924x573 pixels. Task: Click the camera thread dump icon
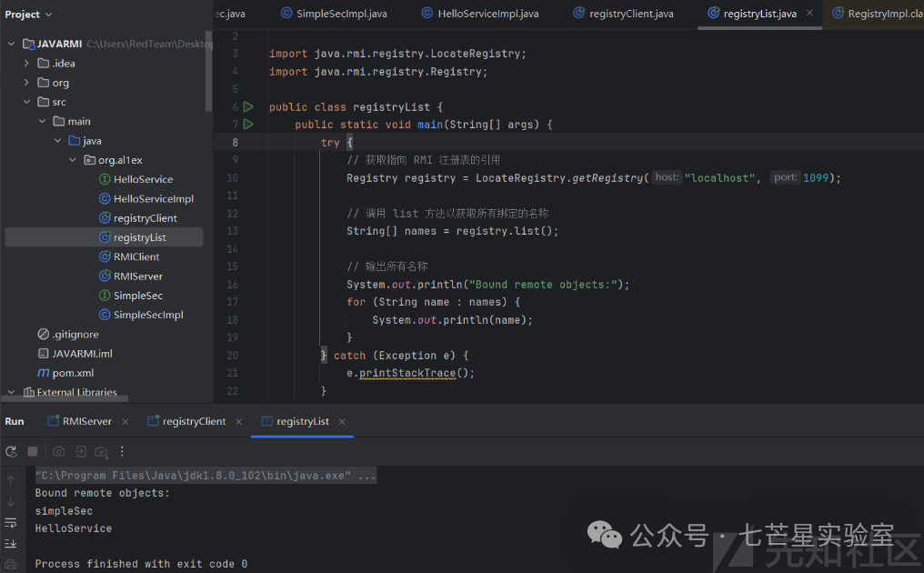(59, 451)
